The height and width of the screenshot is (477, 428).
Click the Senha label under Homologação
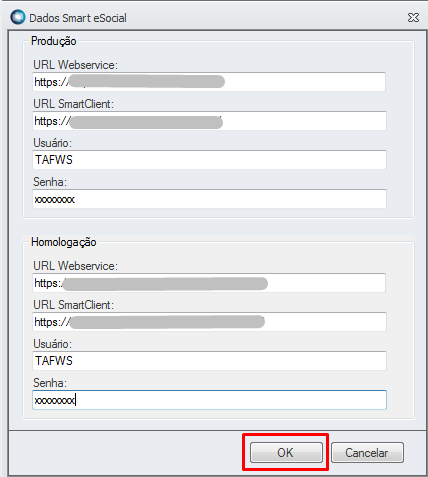pyautogui.click(x=50, y=383)
